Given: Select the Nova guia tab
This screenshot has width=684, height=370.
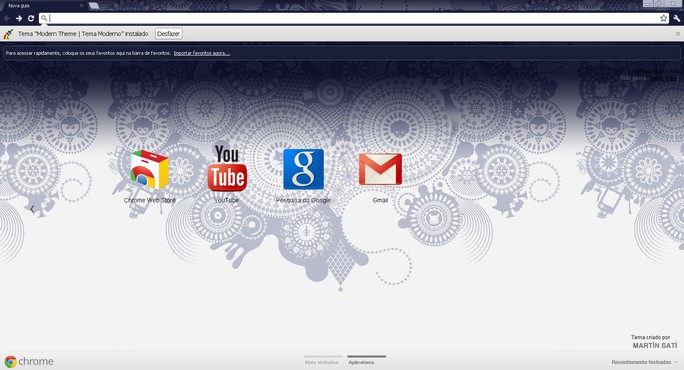Looking at the screenshot, I should [44, 6].
